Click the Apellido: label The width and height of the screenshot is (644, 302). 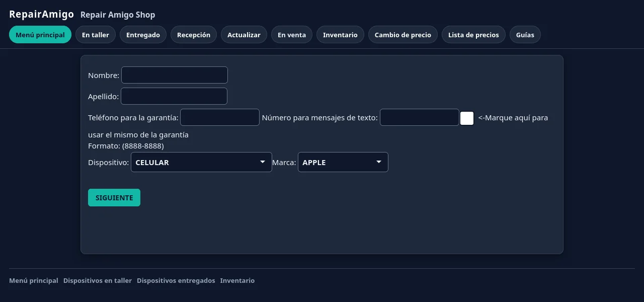coord(103,97)
